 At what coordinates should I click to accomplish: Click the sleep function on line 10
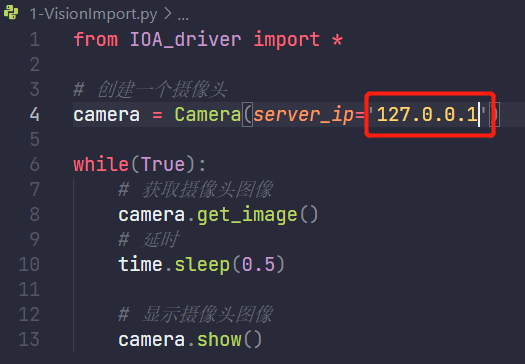pos(202,265)
